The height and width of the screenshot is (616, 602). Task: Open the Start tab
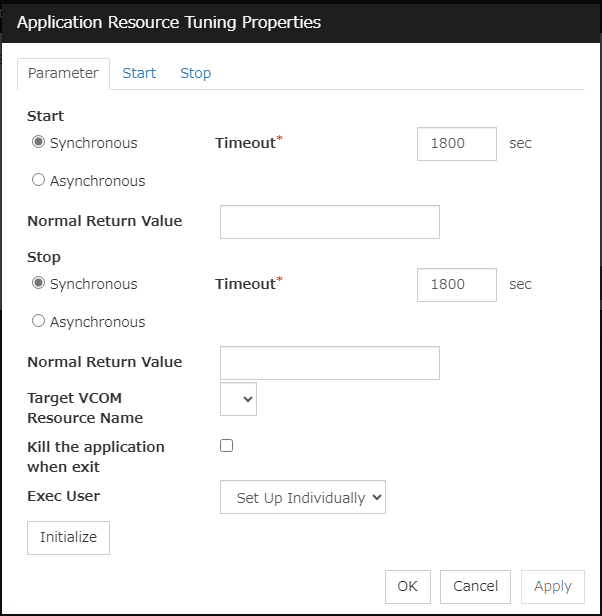click(139, 73)
